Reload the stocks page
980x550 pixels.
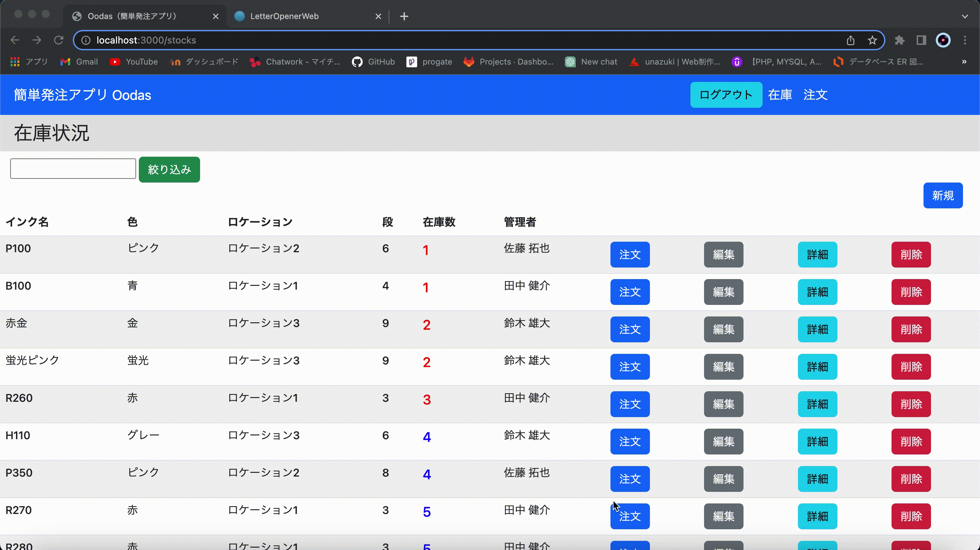click(x=59, y=40)
